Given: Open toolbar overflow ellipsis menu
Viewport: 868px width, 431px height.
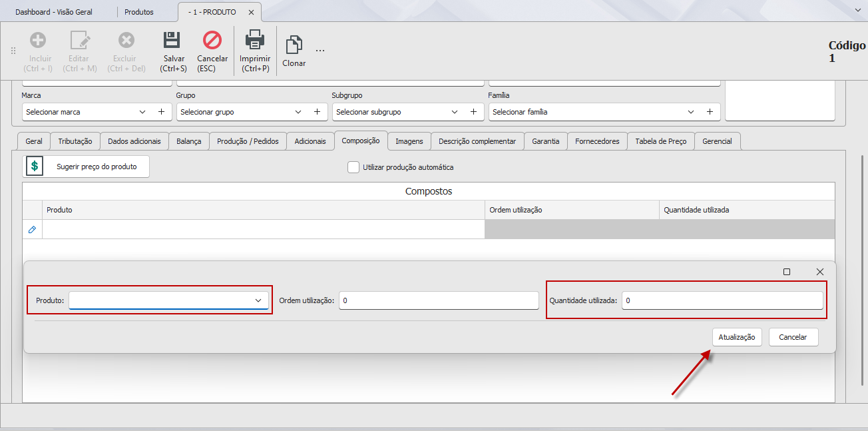Looking at the screenshot, I should [320, 50].
